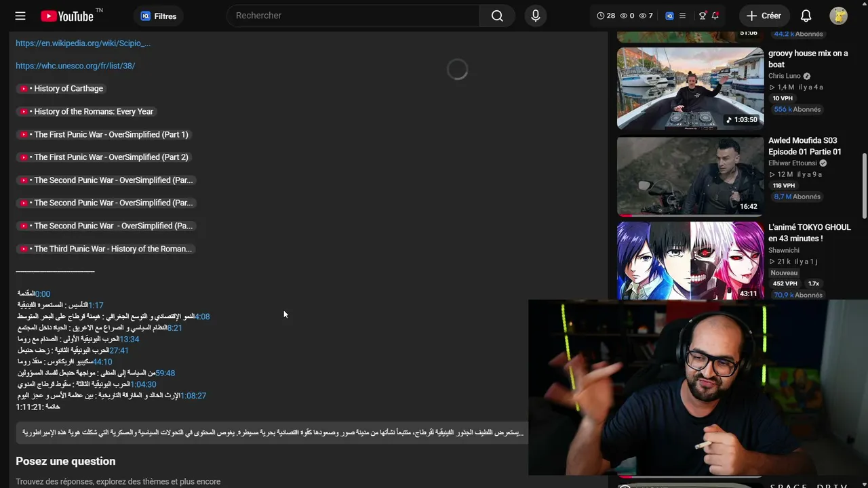Screen dimensions: 868x488
Task: Click the 8,7 M Abonnés badge
Action: (x=797, y=197)
